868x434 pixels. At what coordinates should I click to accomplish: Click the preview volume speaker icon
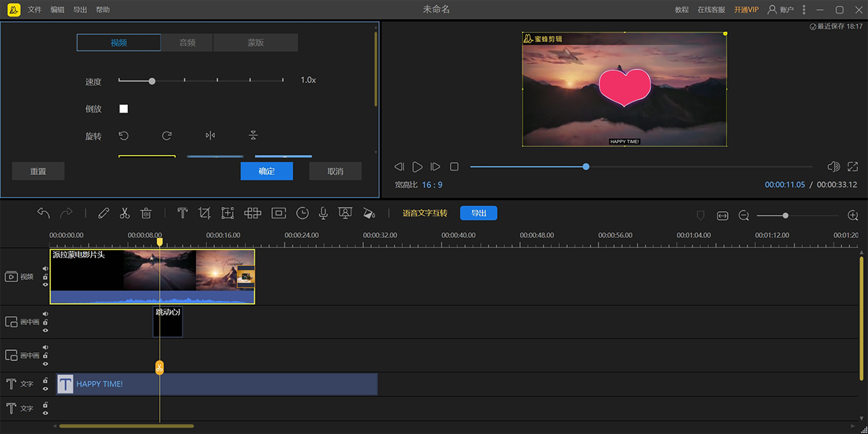tap(833, 166)
